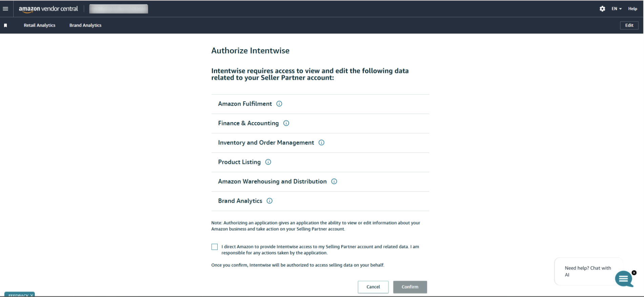This screenshot has height=297, width=644.
Task: Click the Confirm button
Action: [410, 287]
